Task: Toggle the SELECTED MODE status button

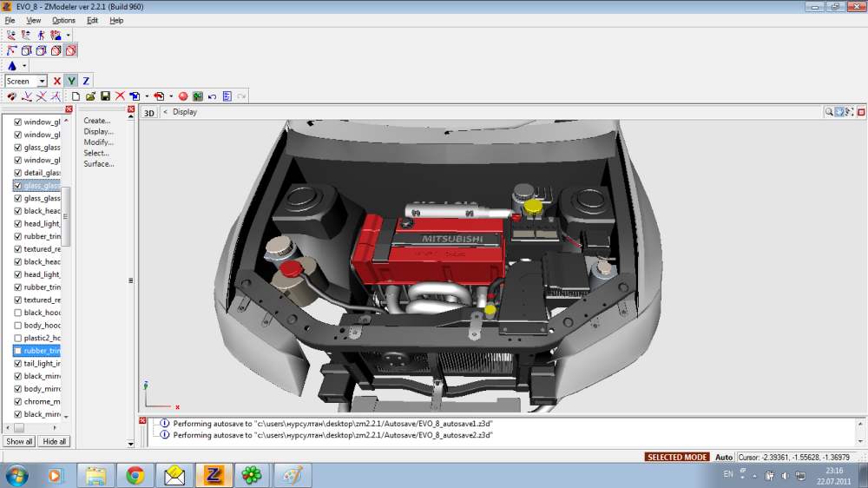Action: pyautogui.click(x=677, y=457)
